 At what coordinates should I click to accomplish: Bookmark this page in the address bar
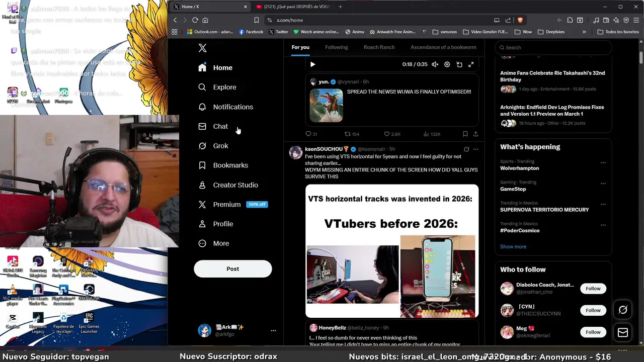pos(256,20)
